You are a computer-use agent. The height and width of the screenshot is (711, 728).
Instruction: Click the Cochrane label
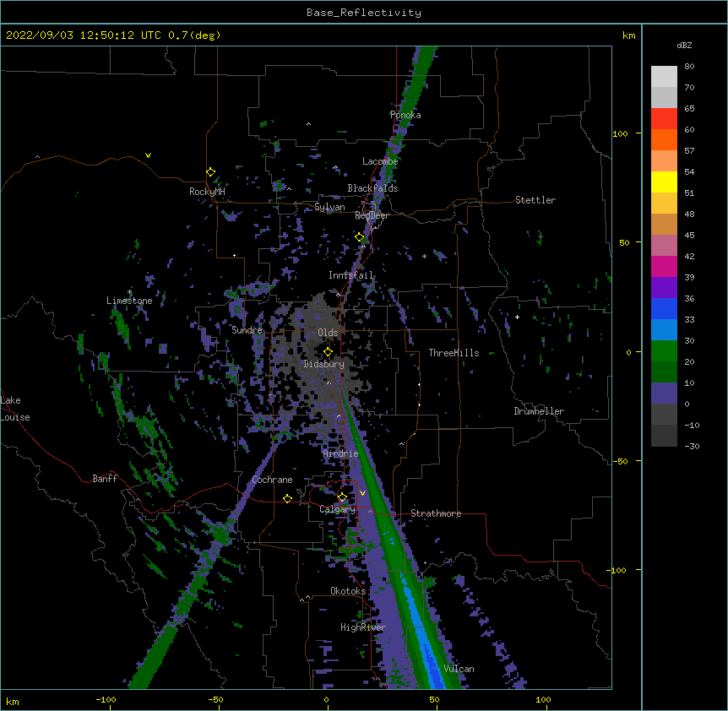(272, 480)
